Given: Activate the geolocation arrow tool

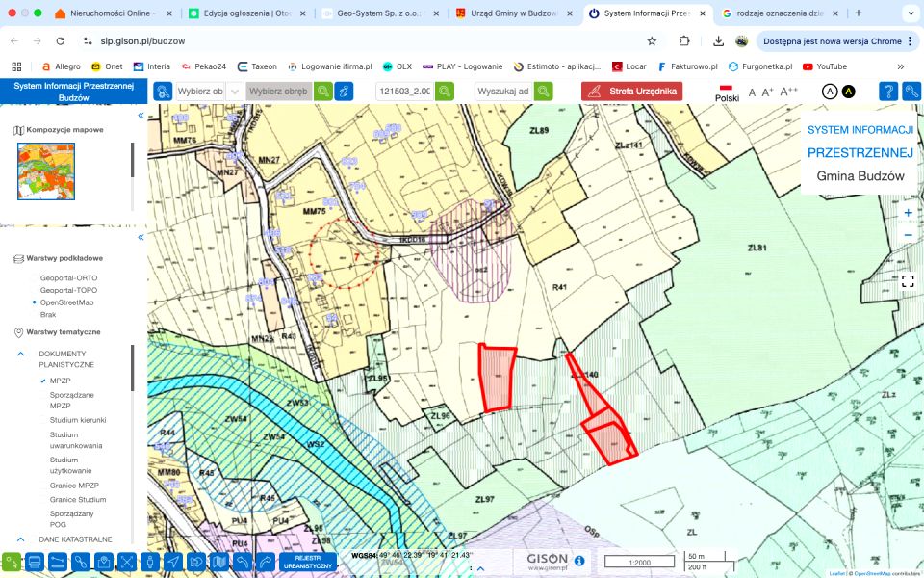Looking at the screenshot, I should (x=173, y=562).
